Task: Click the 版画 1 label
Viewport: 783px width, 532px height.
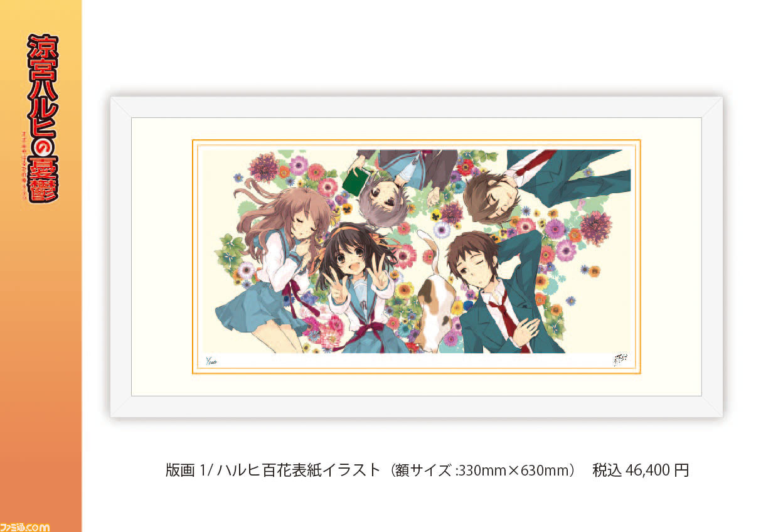Action: click(188, 470)
